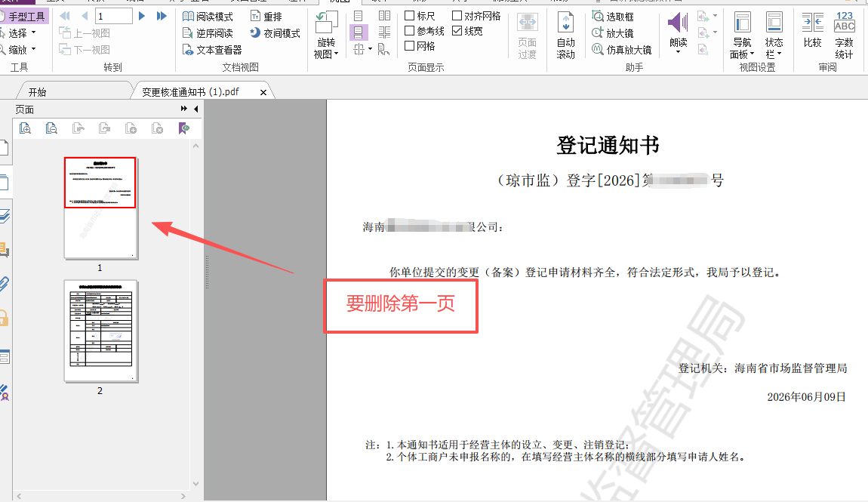Expand the Rotate View (旋转视图) dropdown
Image resolution: width=868 pixels, height=502 pixels.
coord(326,35)
